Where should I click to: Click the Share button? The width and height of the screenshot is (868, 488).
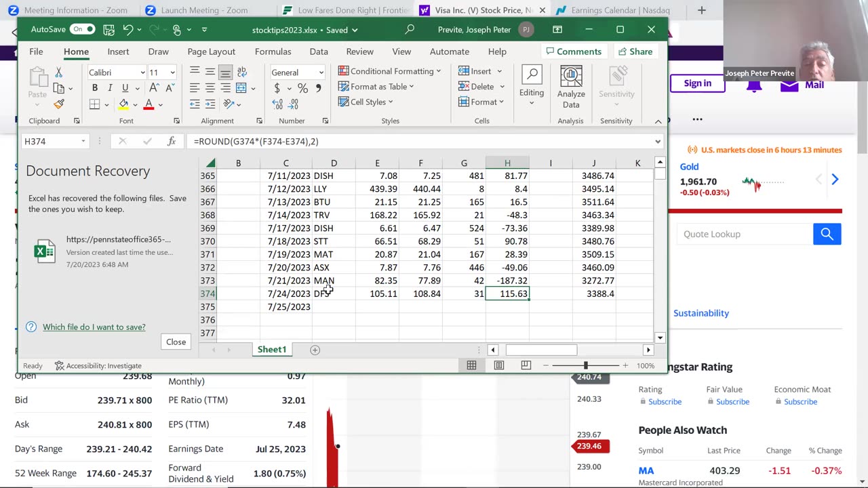coord(635,52)
